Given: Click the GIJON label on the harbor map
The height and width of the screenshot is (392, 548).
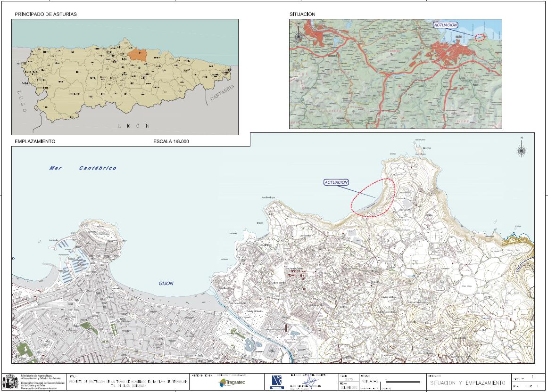Looking at the screenshot, I should point(165,283).
